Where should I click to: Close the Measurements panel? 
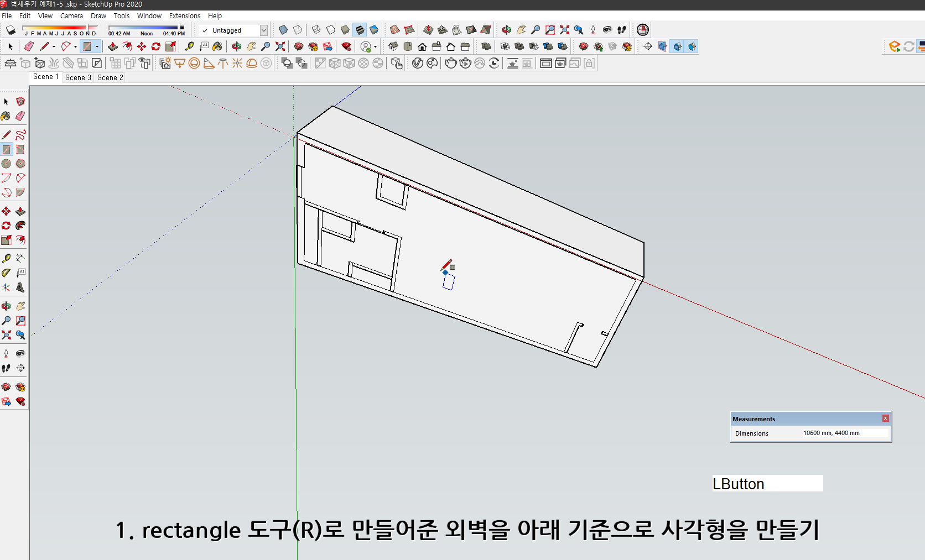tap(885, 418)
